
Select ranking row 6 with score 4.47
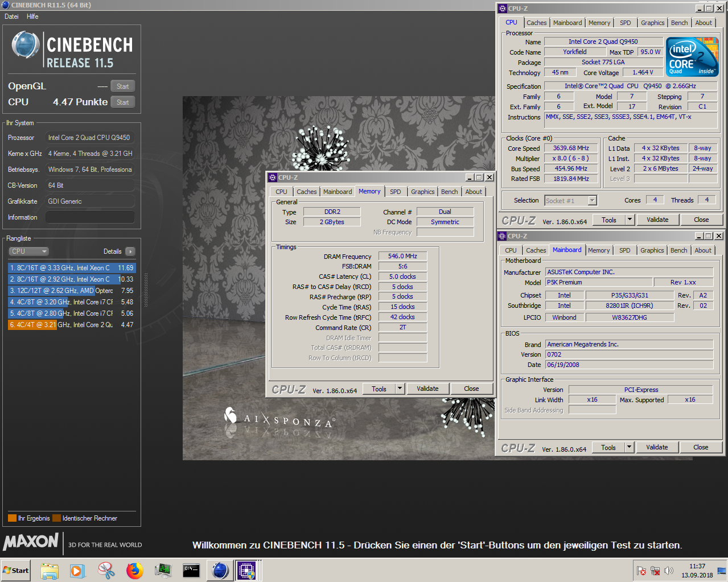pyautogui.click(x=72, y=325)
